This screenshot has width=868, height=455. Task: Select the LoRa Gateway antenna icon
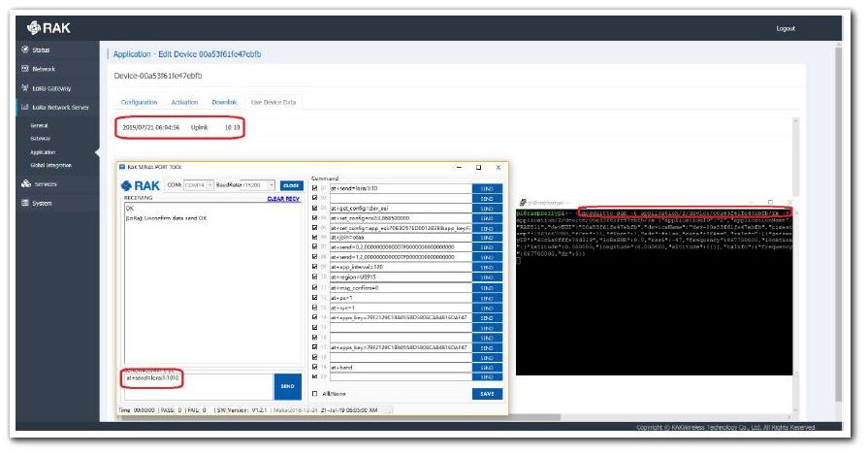(x=25, y=88)
